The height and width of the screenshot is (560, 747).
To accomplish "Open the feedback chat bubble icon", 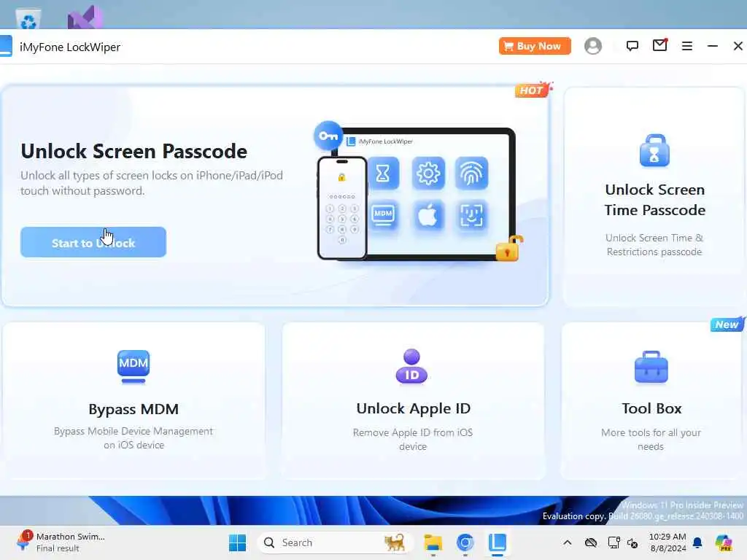I will [632, 46].
